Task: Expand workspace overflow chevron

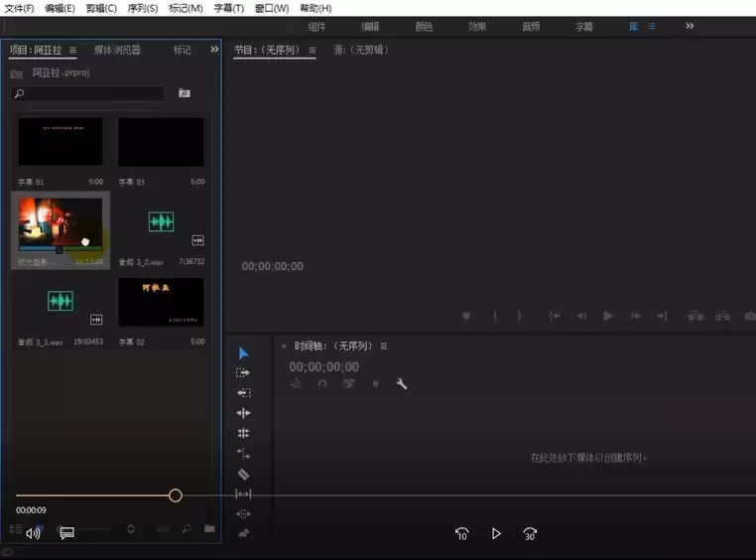Action: coord(691,26)
